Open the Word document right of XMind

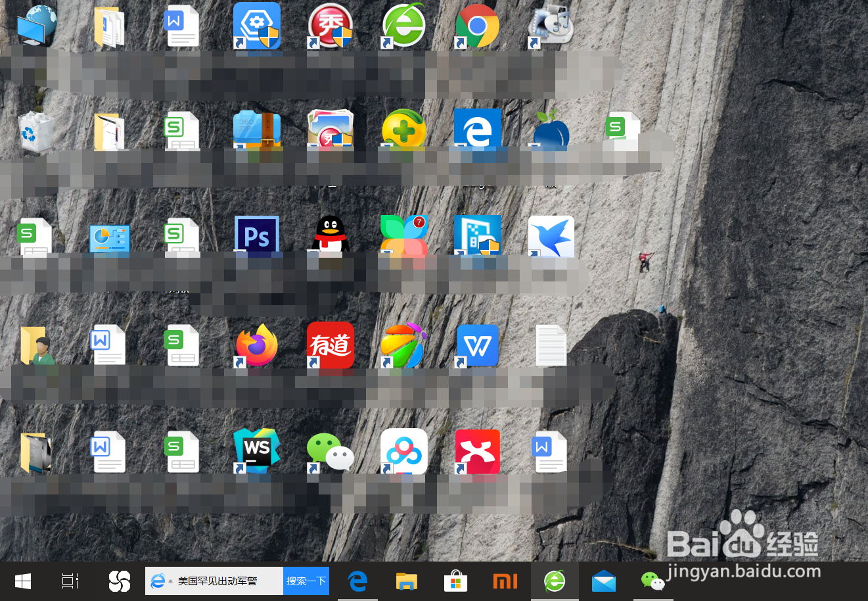[549, 451]
